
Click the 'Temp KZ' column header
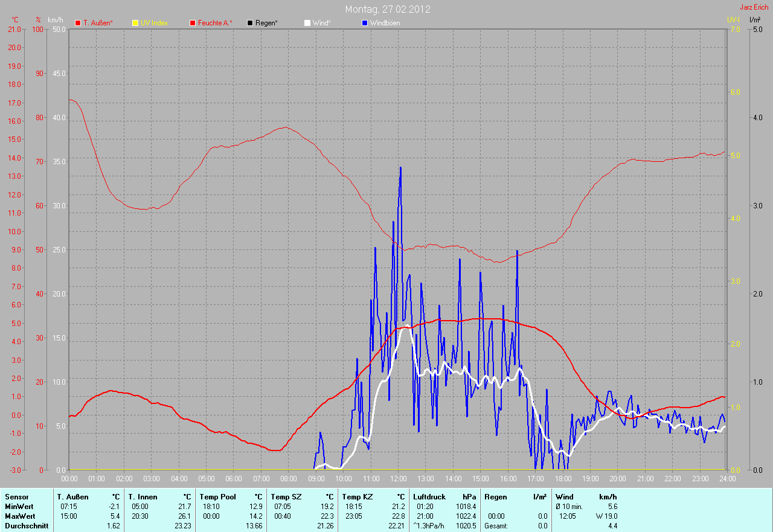(x=358, y=497)
